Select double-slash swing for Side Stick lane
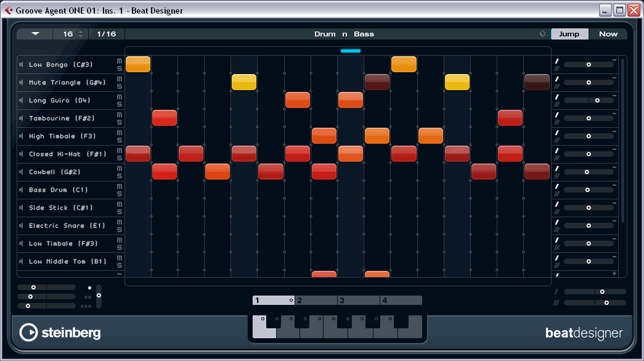 [557, 211]
